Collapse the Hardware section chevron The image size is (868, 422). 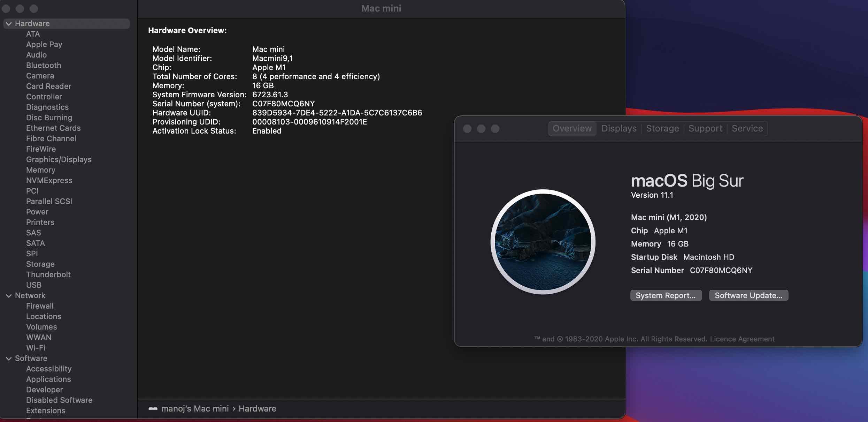tap(9, 24)
